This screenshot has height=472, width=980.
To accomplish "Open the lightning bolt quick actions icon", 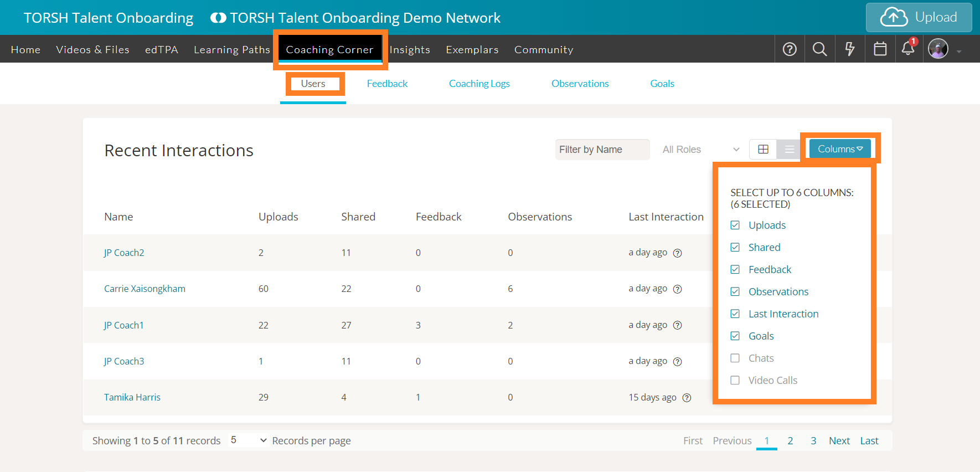I will [850, 49].
